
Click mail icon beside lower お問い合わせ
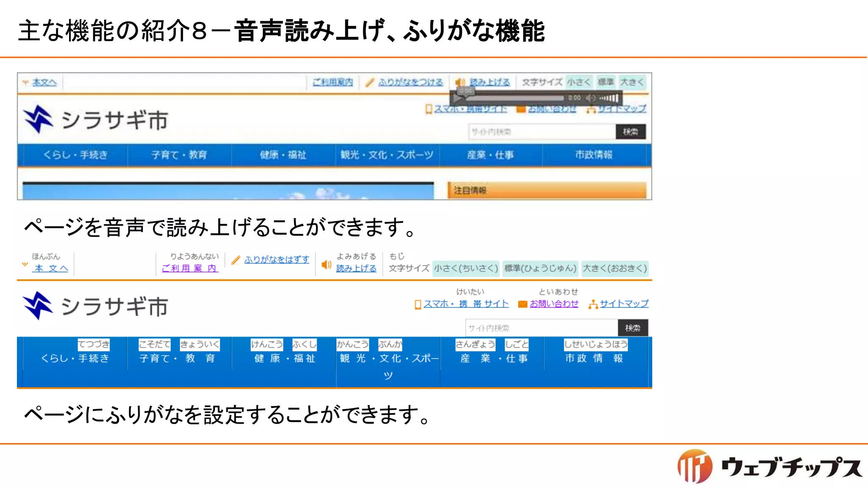point(523,304)
